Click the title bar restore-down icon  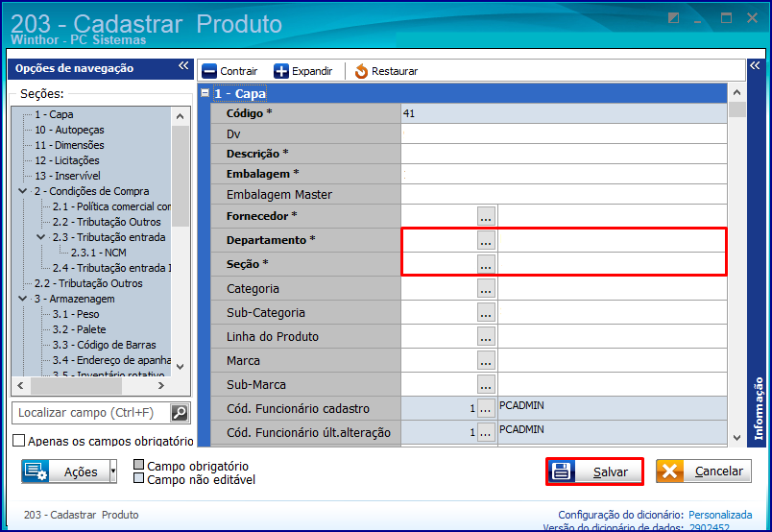(673, 18)
